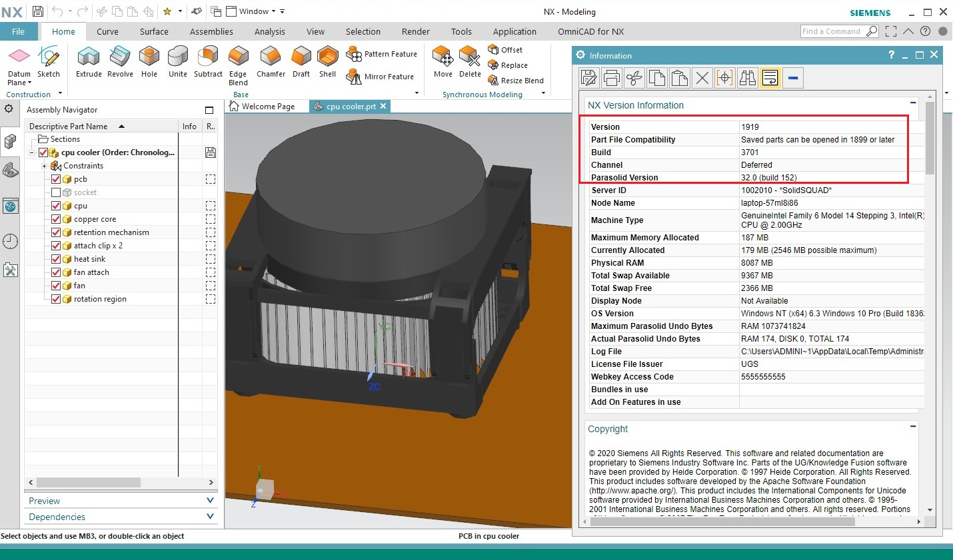Image resolution: width=953 pixels, height=560 pixels.
Task: Check the socket component checkbox
Action: (x=56, y=192)
